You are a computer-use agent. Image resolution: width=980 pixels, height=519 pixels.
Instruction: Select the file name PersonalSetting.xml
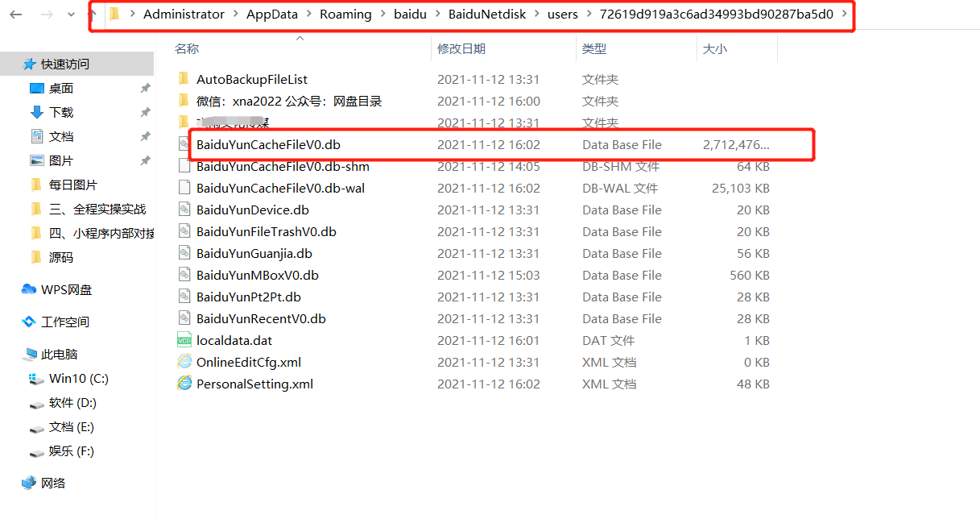pos(254,384)
